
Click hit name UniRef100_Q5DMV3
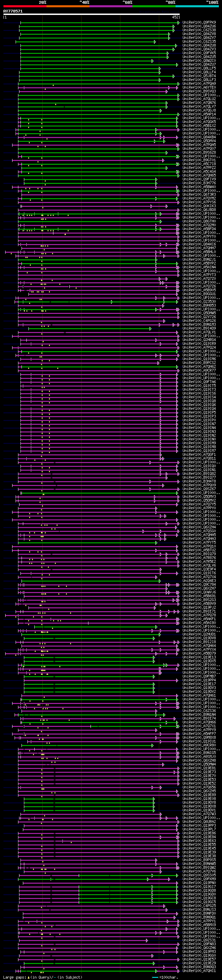pyautogui.click(x=199, y=496)
